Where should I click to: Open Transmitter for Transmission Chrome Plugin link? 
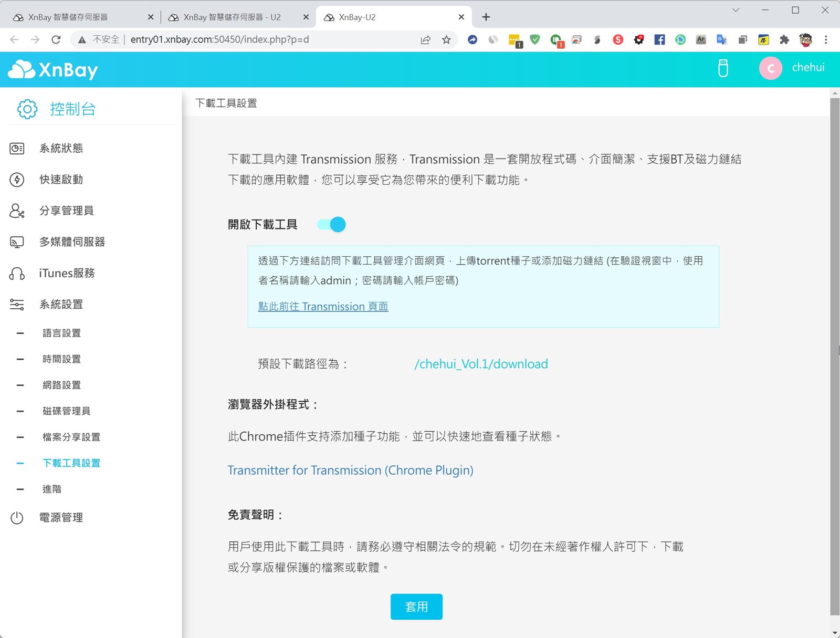point(350,470)
